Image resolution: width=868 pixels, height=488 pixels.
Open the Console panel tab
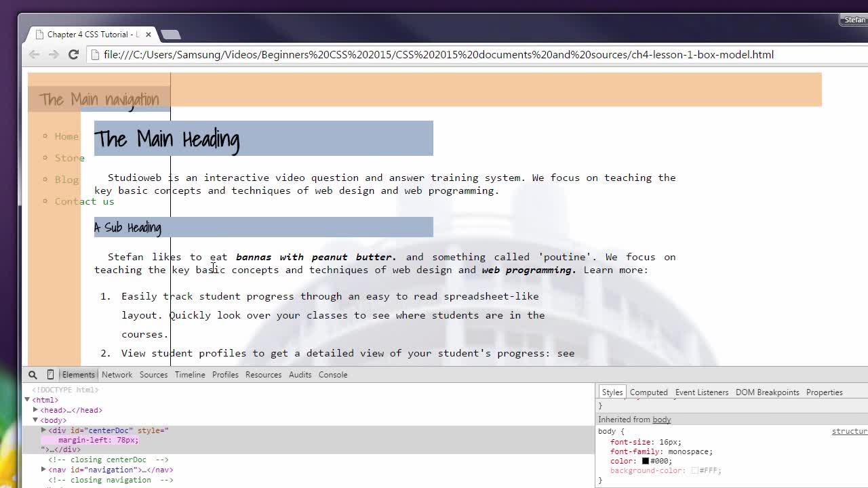coord(333,375)
